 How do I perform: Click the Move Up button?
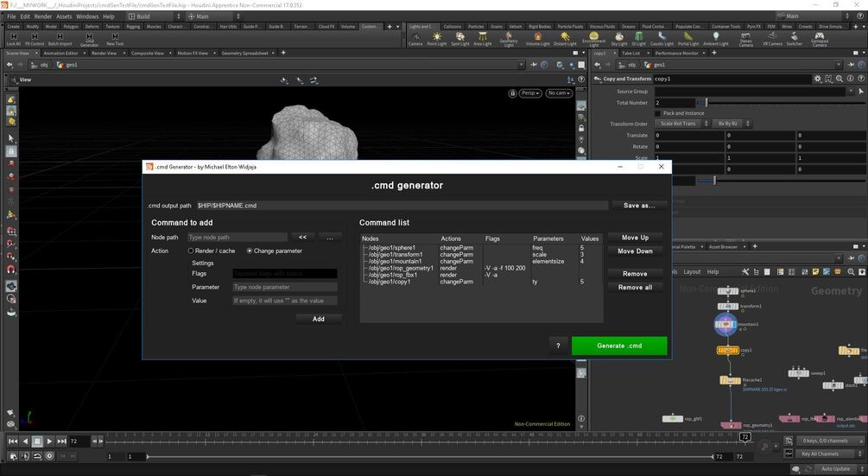click(x=635, y=238)
